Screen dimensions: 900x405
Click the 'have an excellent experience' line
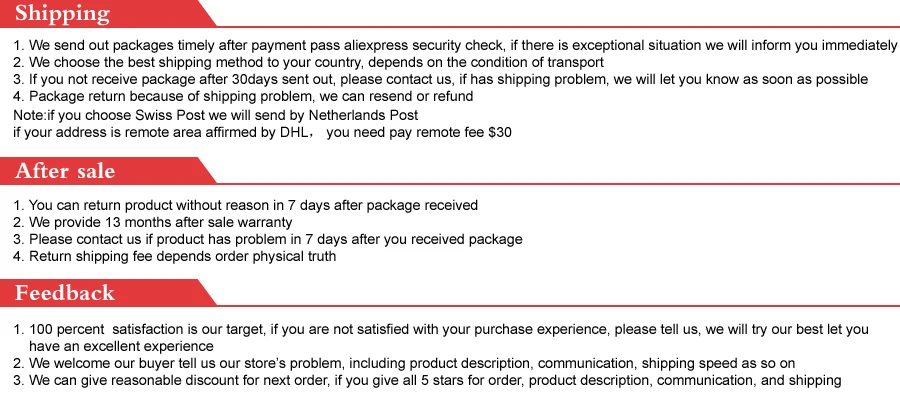click(x=121, y=346)
